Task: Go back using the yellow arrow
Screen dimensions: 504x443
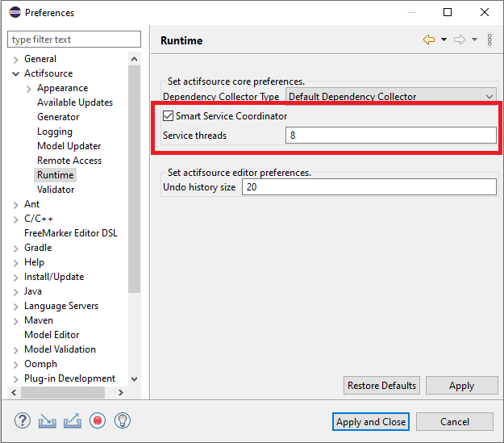Action: tap(428, 40)
